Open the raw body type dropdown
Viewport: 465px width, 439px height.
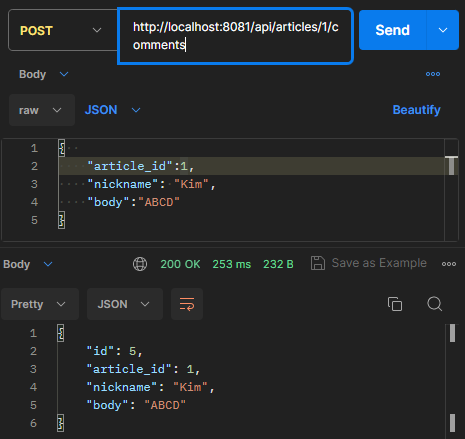coord(42,110)
